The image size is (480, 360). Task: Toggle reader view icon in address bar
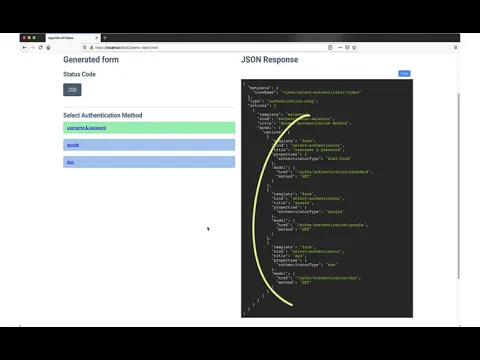pos(330,47)
